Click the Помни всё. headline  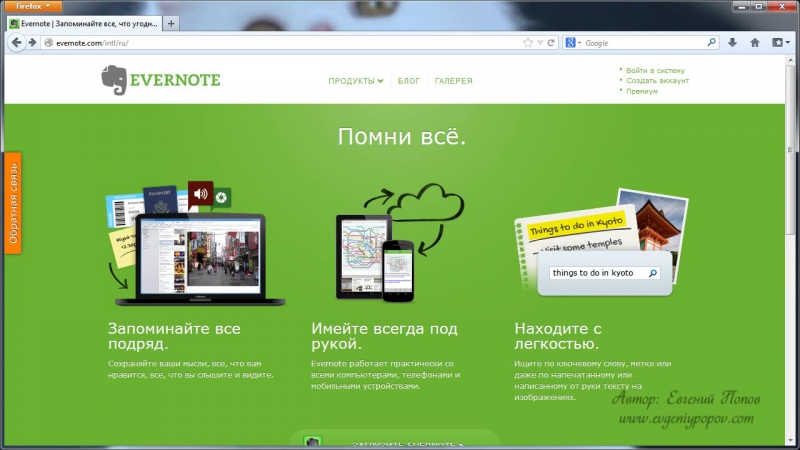402,137
